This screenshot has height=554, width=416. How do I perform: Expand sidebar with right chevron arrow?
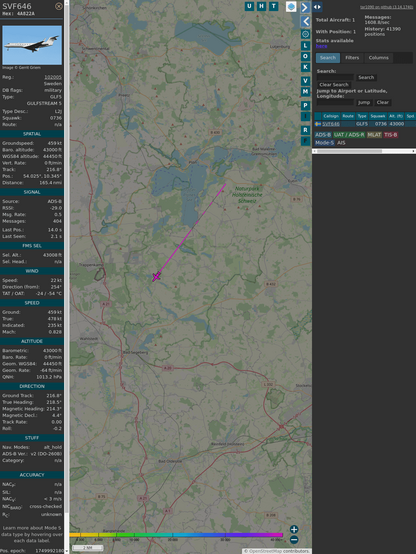[305, 7]
